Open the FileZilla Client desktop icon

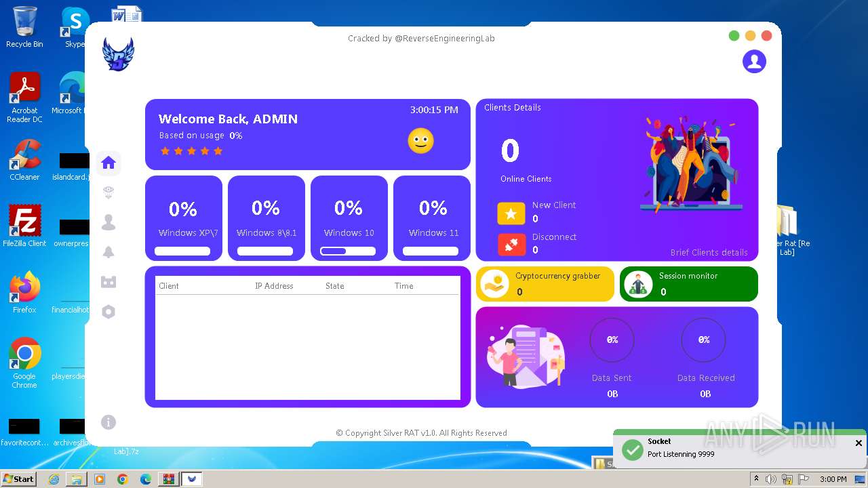pyautogui.click(x=24, y=226)
